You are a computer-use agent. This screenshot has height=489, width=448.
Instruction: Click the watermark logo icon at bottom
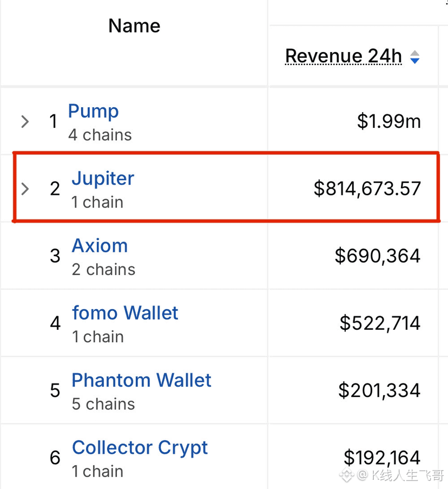point(347,475)
